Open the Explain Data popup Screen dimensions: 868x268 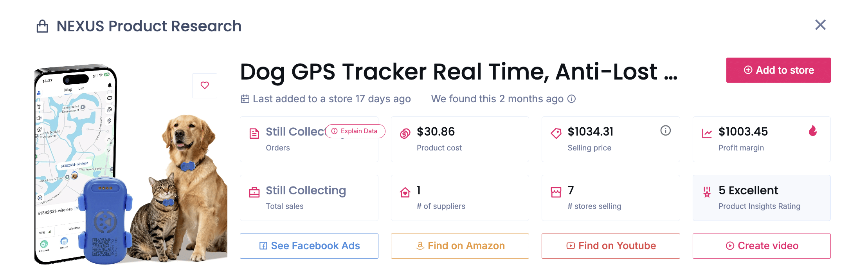(x=355, y=131)
